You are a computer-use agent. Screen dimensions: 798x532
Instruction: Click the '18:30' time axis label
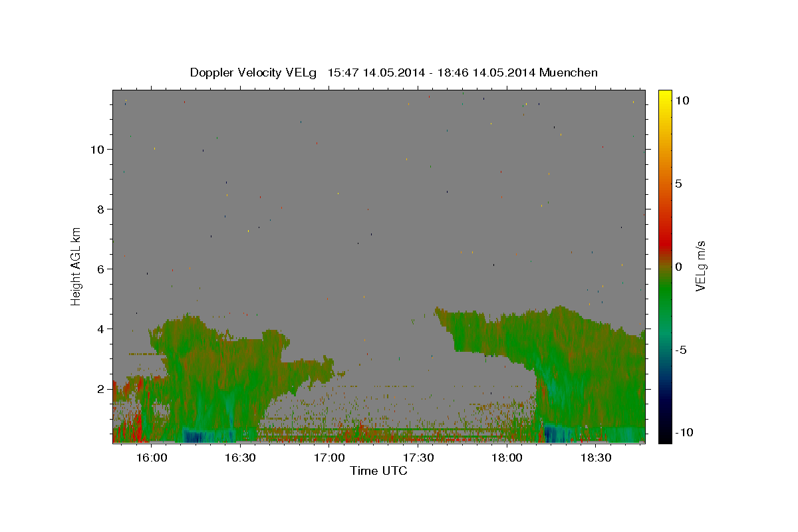(596, 458)
